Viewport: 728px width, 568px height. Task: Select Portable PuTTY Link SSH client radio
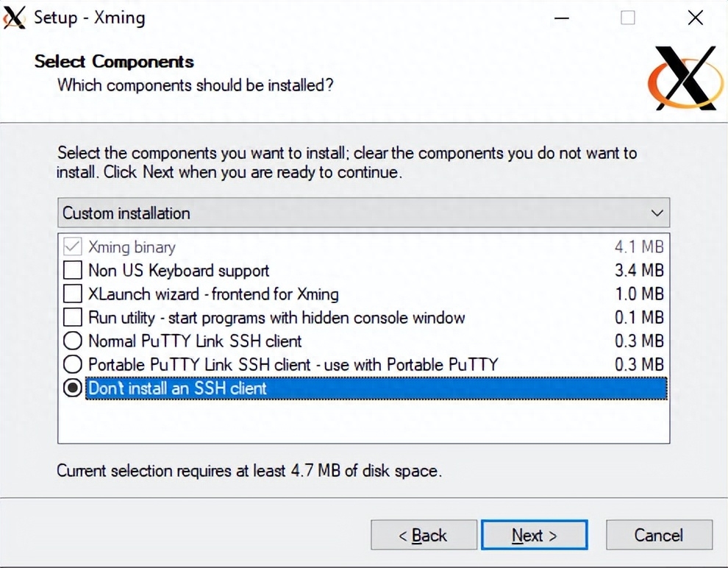pos(72,364)
